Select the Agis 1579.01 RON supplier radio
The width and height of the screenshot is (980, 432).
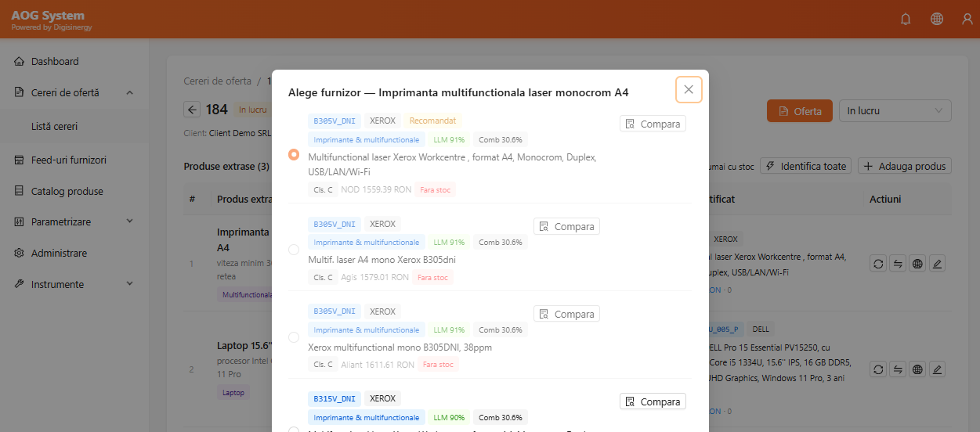(x=294, y=250)
